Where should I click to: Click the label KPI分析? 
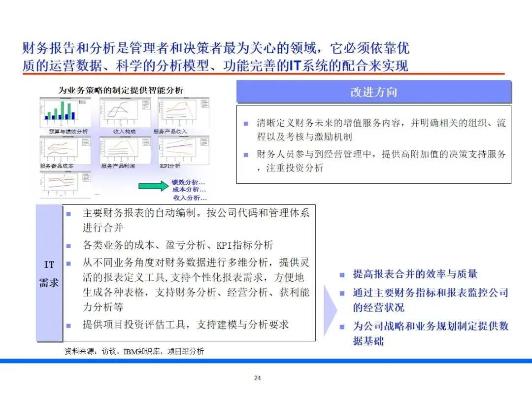click(170, 166)
